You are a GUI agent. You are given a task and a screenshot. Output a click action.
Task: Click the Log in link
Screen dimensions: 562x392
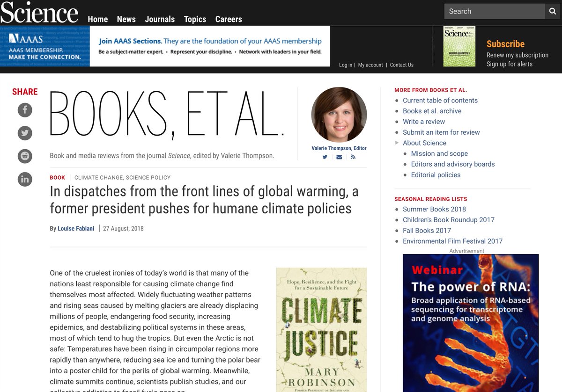(346, 65)
